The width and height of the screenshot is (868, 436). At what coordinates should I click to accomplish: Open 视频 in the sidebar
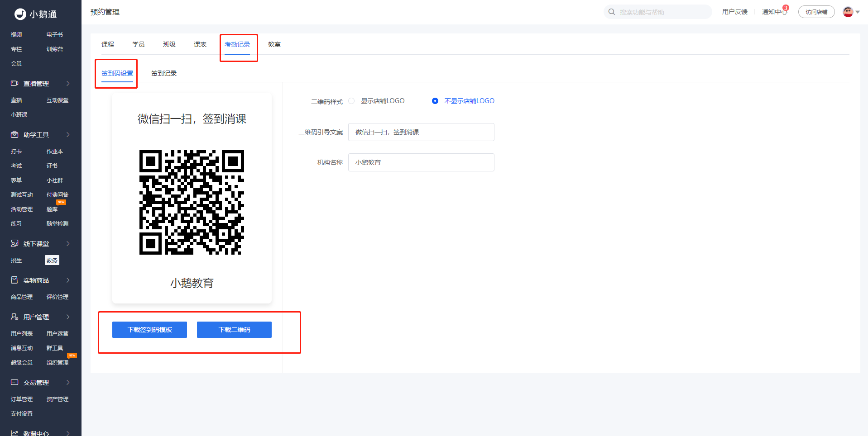[x=16, y=35]
